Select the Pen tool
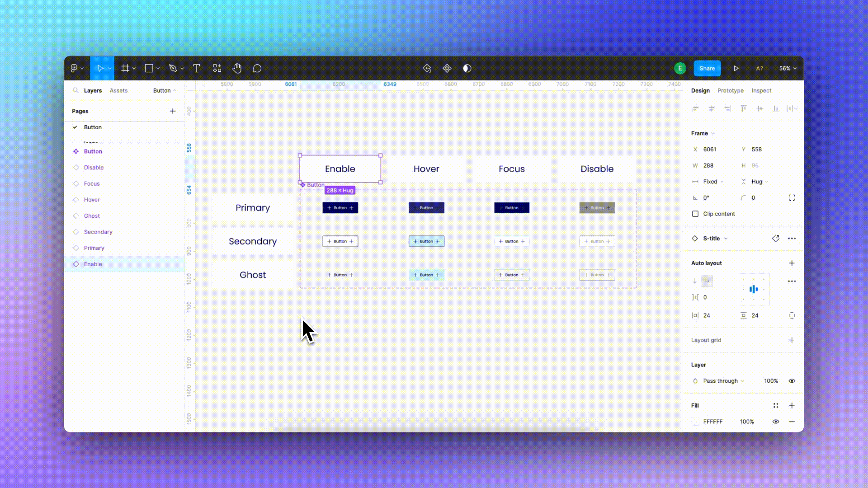The width and height of the screenshot is (868, 488). click(x=173, y=68)
